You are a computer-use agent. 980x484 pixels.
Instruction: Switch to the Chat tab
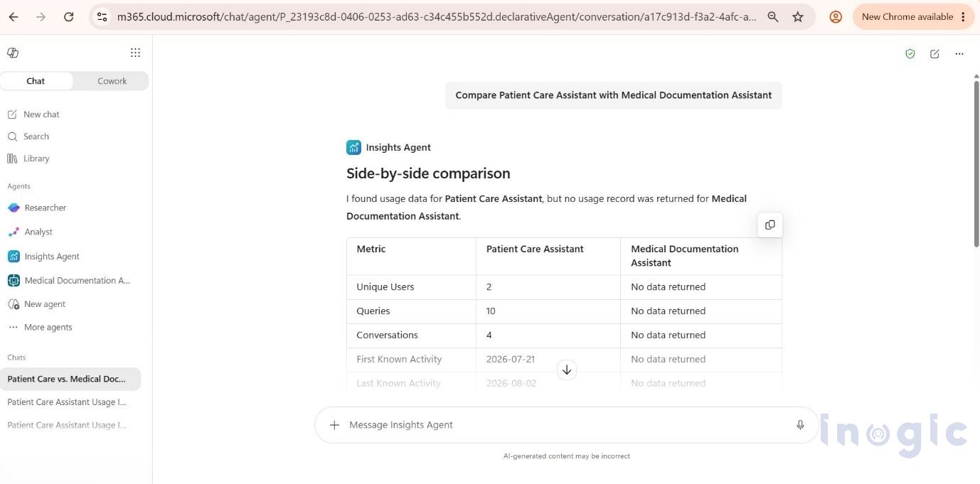36,81
